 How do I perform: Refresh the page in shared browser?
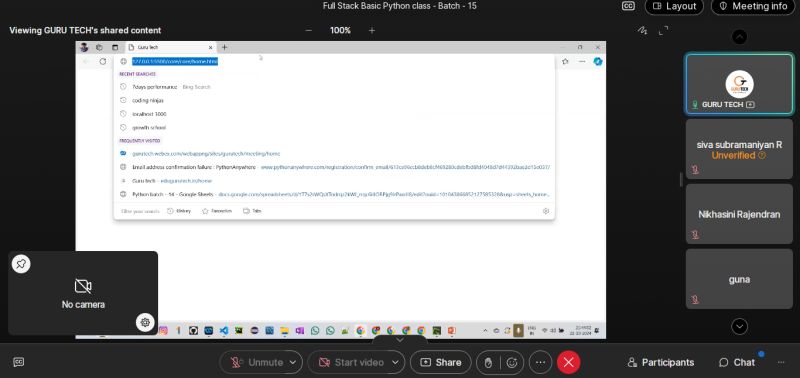tap(103, 61)
